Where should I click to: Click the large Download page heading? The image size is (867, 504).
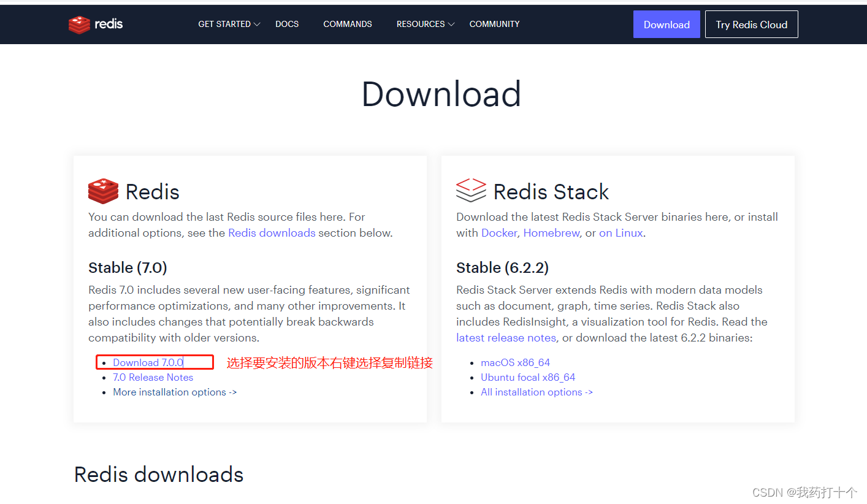(x=441, y=94)
